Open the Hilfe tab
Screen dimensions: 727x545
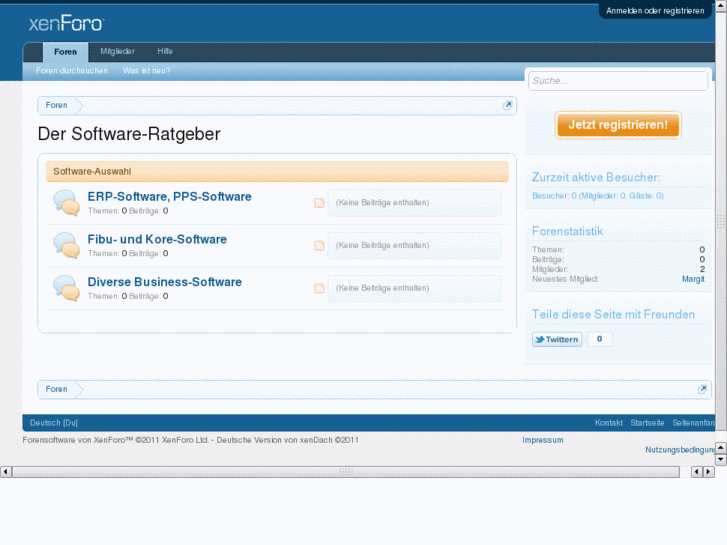click(x=165, y=52)
